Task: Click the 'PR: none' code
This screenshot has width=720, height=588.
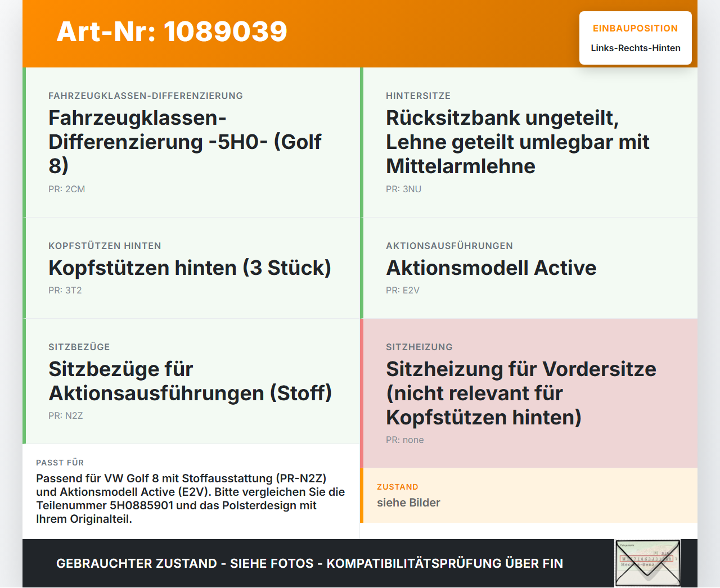Action: pos(405,440)
